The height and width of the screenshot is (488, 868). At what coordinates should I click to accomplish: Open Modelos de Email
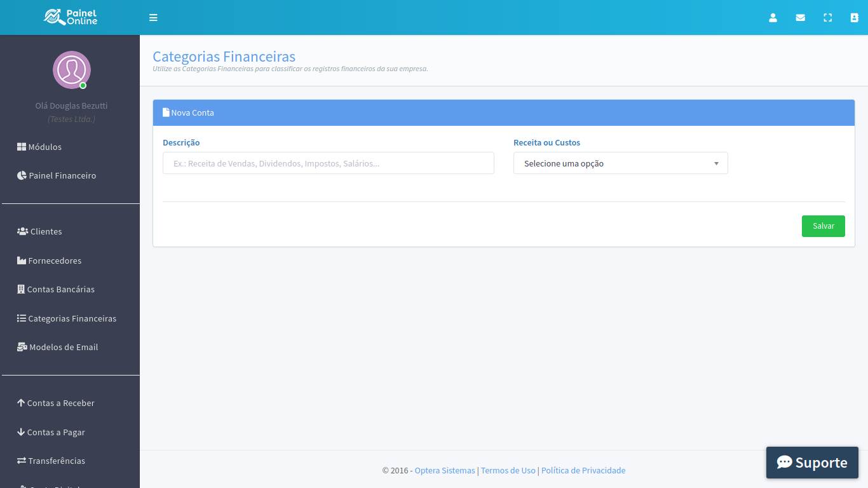pyautogui.click(x=57, y=347)
